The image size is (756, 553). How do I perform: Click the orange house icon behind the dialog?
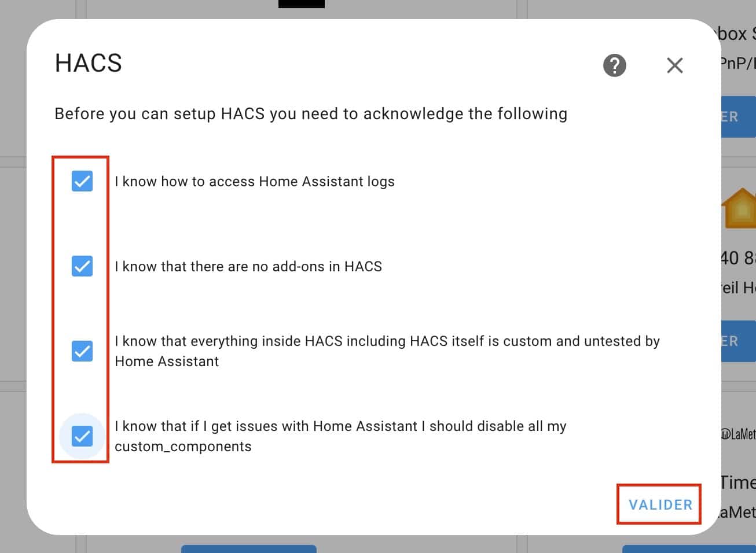click(740, 208)
